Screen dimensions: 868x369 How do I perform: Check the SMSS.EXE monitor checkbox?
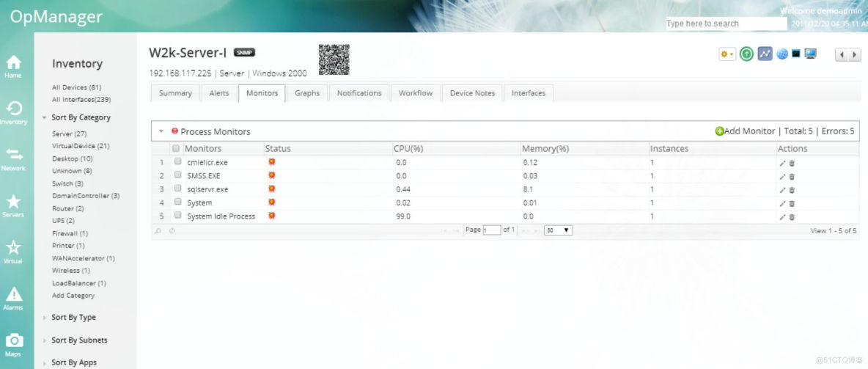pos(177,175)
